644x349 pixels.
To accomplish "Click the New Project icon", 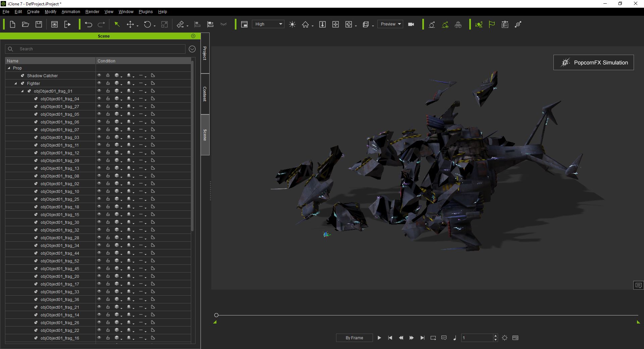I will [12, 24].
